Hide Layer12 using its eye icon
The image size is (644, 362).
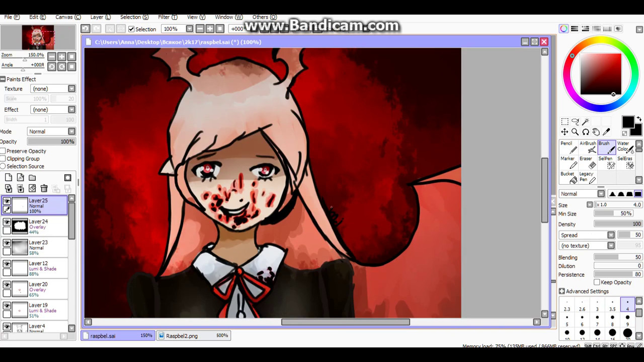coord(7,264)
